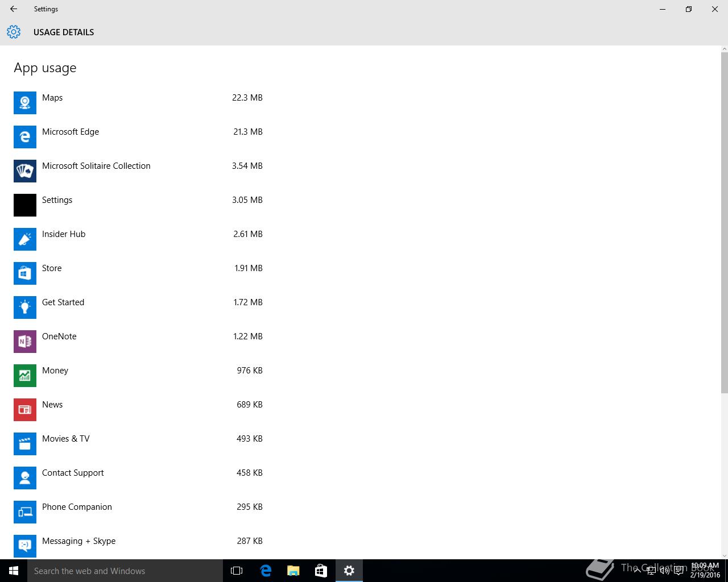Click the Get Started lightbulb icon
The height and width of the screenshot is (582, 728).
25,307
